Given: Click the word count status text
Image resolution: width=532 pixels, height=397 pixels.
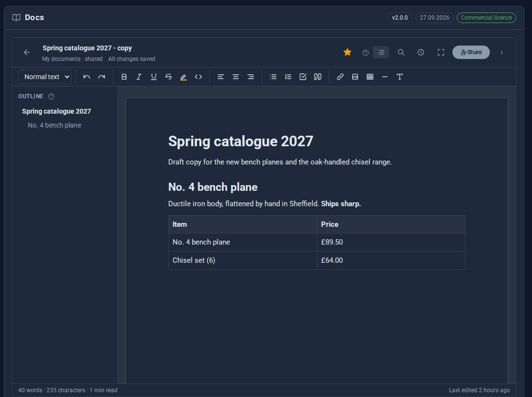Looking at the screenshot, I should tap(68, 390).
